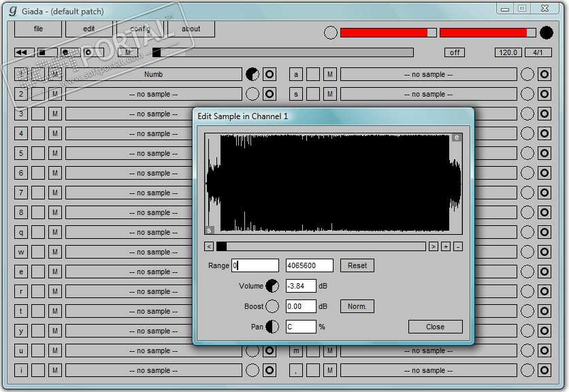569x392 pixels.
Task: Mute the comma channel
Action: [330, 370]
